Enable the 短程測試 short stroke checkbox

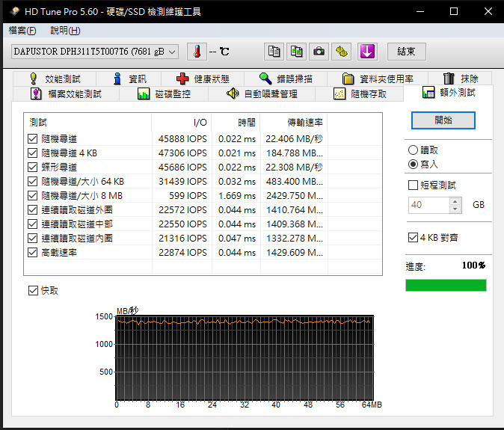click(x=413, y=185)
